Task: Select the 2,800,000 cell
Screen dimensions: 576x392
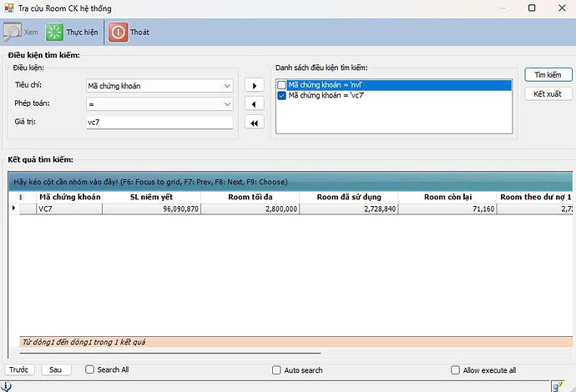Action: coord(250,209)
